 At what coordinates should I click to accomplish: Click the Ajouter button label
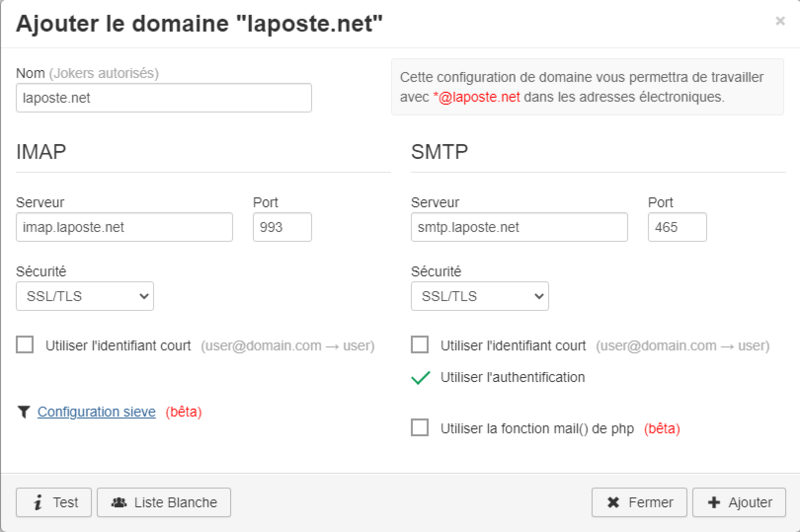[750, 502]
